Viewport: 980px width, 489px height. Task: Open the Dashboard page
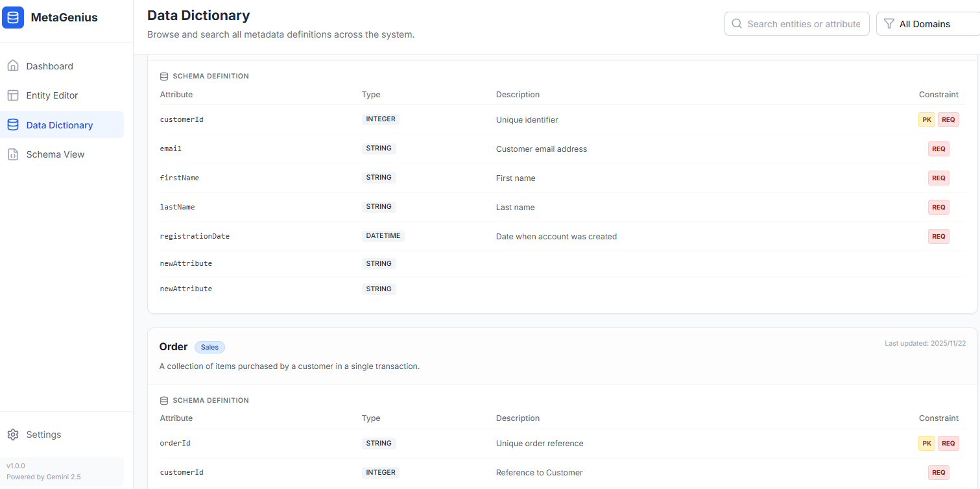(x=49, y=66)
